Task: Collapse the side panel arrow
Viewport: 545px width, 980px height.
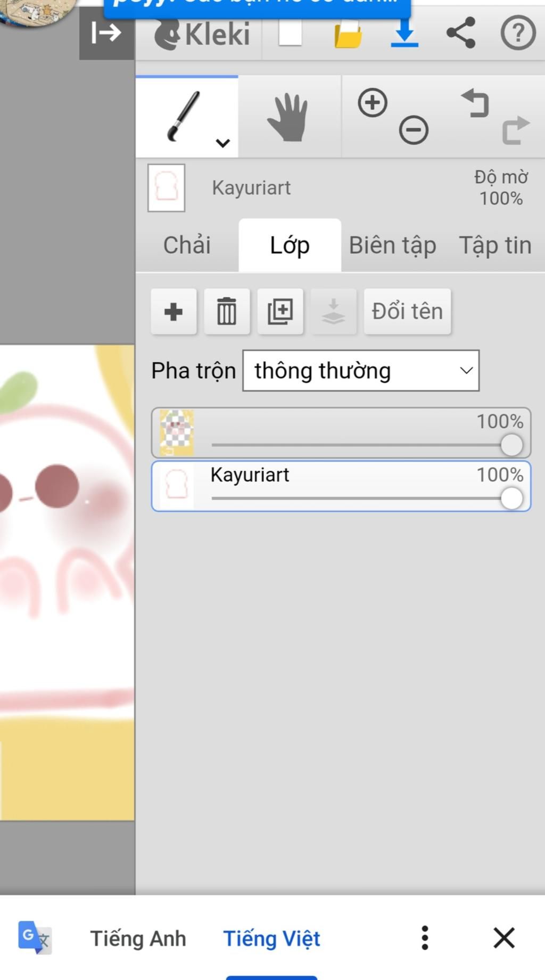Action: 106,33
